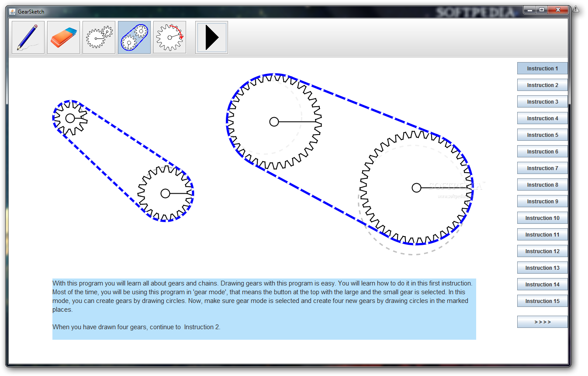Select the eraser tool
This screenshot has width=588, height=376.
click(63, 38)
